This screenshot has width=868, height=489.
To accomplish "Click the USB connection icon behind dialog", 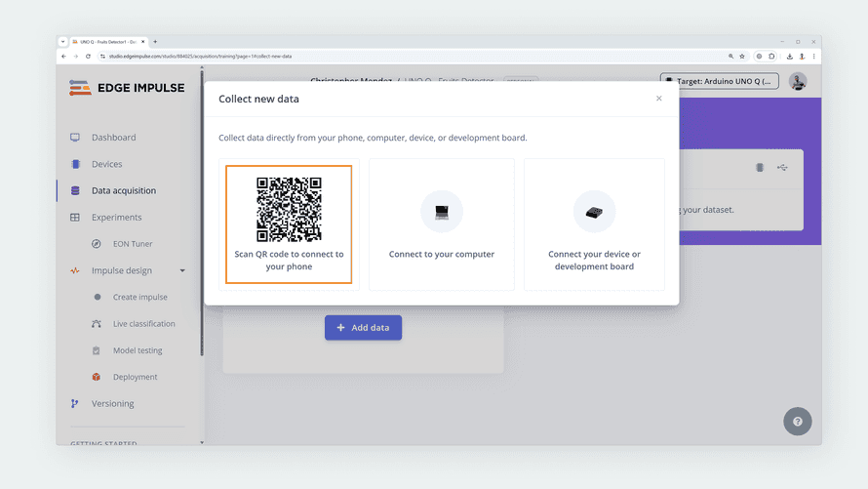I will coord(782,167).
